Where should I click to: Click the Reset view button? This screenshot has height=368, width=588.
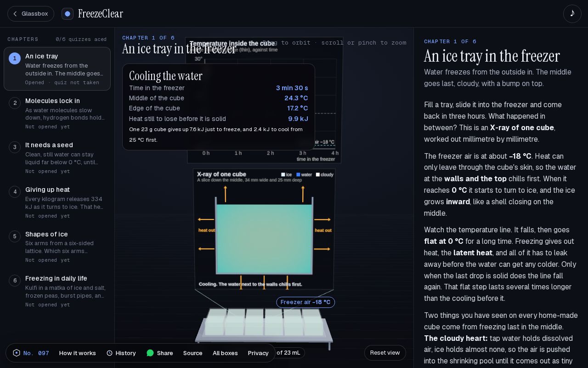pyautogui.click(x=385, y=353)
